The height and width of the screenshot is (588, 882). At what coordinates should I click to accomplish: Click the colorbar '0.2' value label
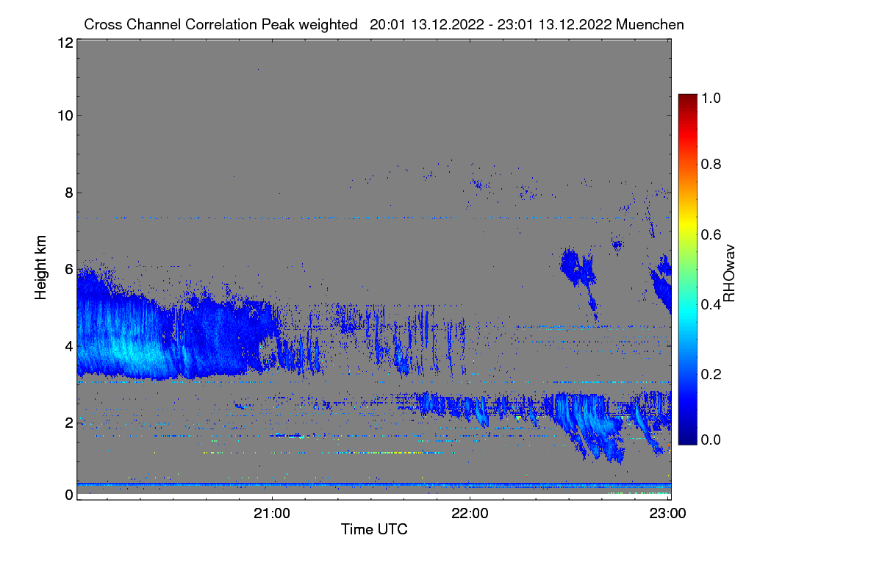(x=710, y=374)
